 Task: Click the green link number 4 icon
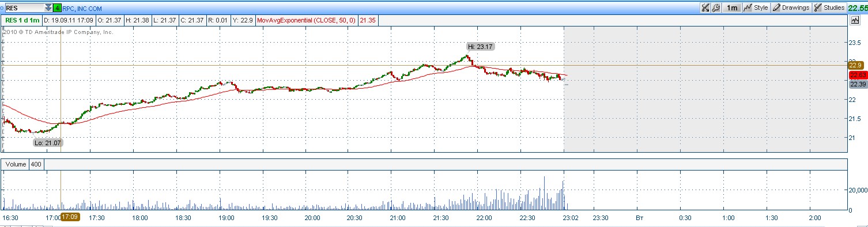[x=57, y=8]
